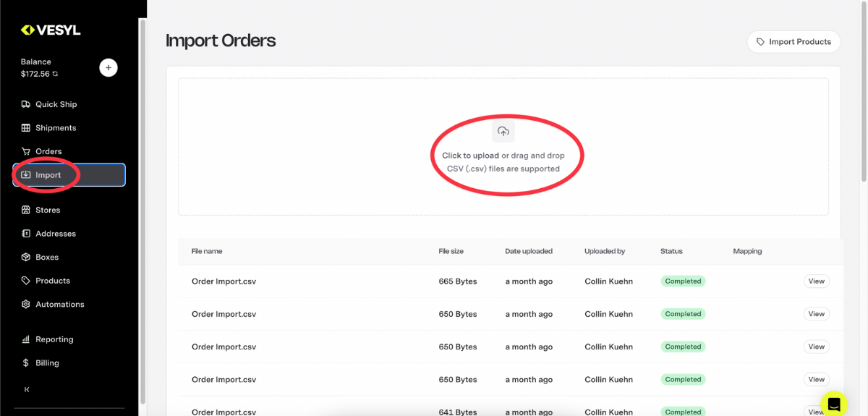868x416 pixels.
Task: Click the tag icon in Import Products button
Action: coord(760,42)
